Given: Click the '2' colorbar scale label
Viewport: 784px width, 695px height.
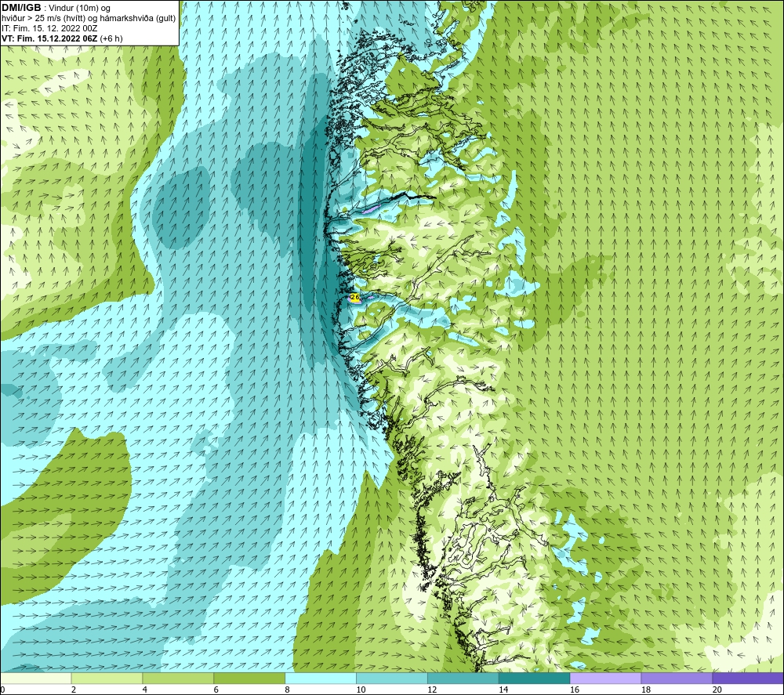Looking at the screenshot, I should [74, 690].
